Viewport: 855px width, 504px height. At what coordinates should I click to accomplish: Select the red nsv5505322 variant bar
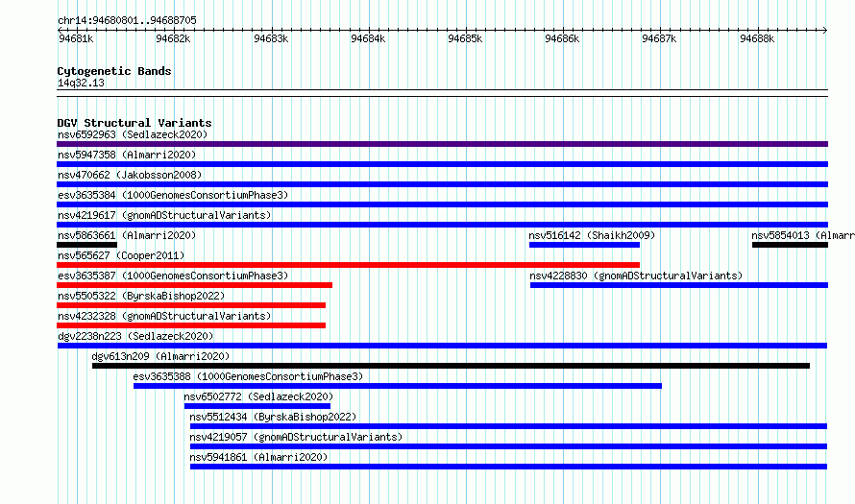click(191, 305)
